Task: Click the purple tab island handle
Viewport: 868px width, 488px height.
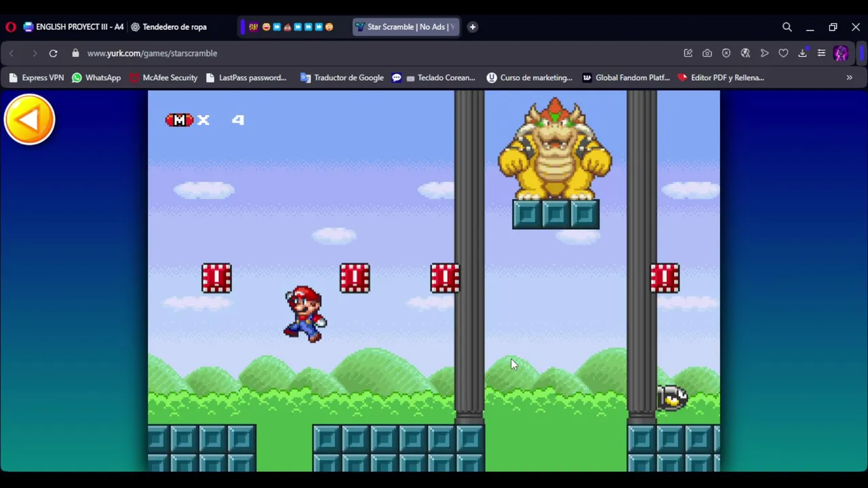Action: coord(242,27)
